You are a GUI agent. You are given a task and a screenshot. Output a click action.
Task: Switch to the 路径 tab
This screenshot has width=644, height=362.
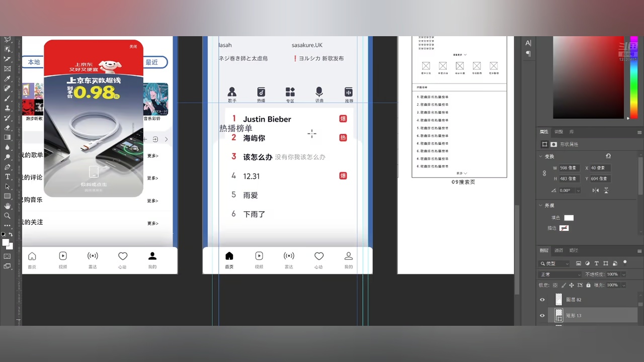[574, 250]
